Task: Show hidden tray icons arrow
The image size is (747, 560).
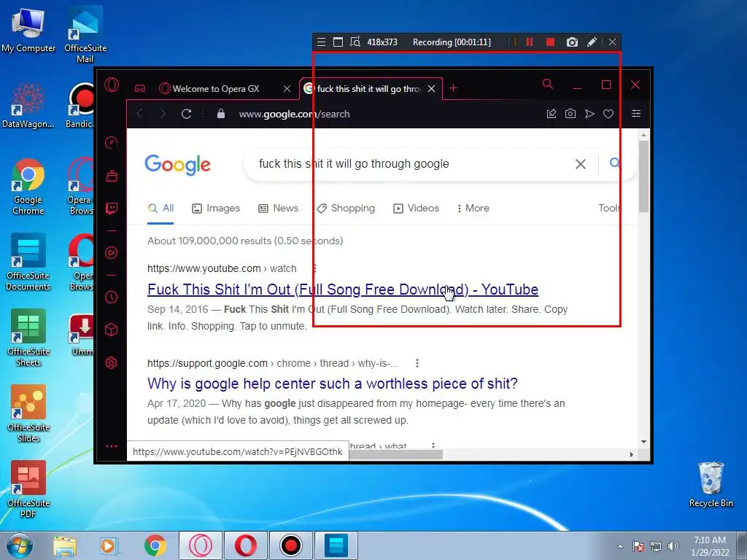Action: click(x=620, y=546)
